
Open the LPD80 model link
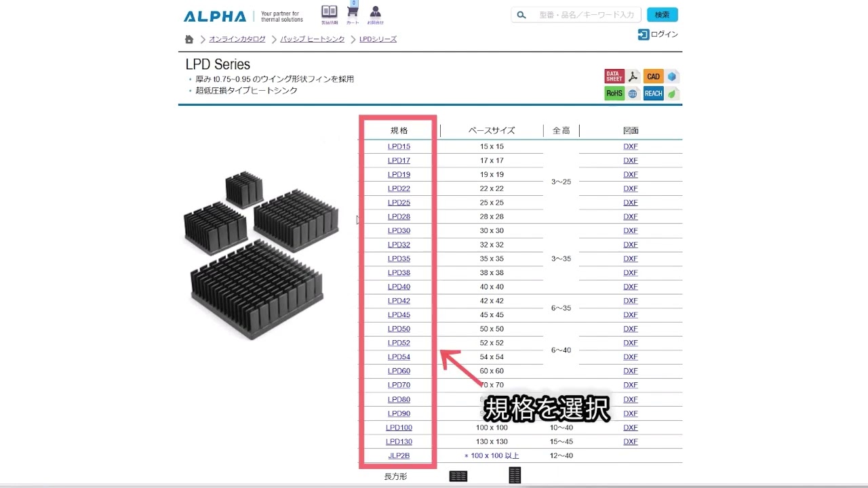399,399
